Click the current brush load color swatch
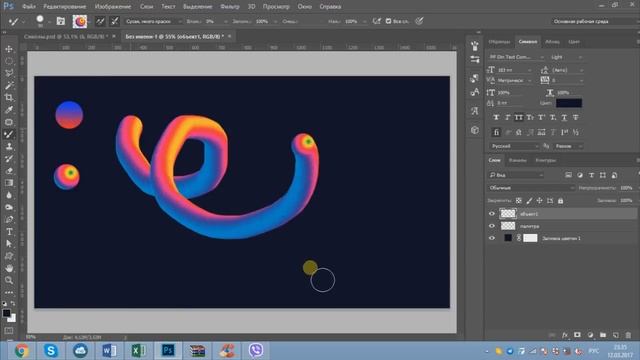 click(x=80, y=21)
